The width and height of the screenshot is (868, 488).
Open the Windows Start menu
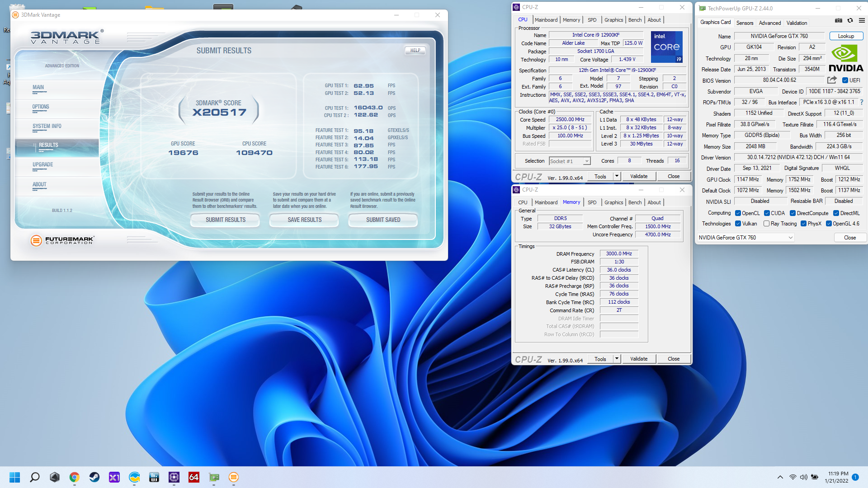point(15,477)
